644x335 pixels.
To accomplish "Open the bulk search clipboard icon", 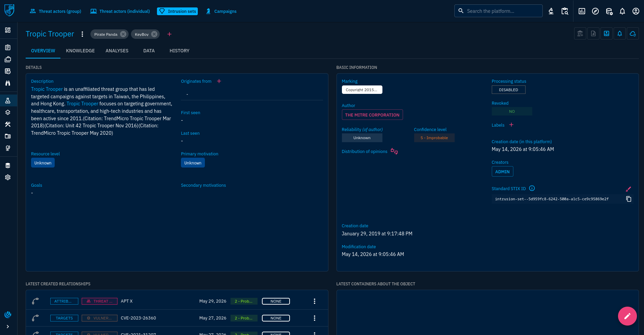I will tap(565, 11).
